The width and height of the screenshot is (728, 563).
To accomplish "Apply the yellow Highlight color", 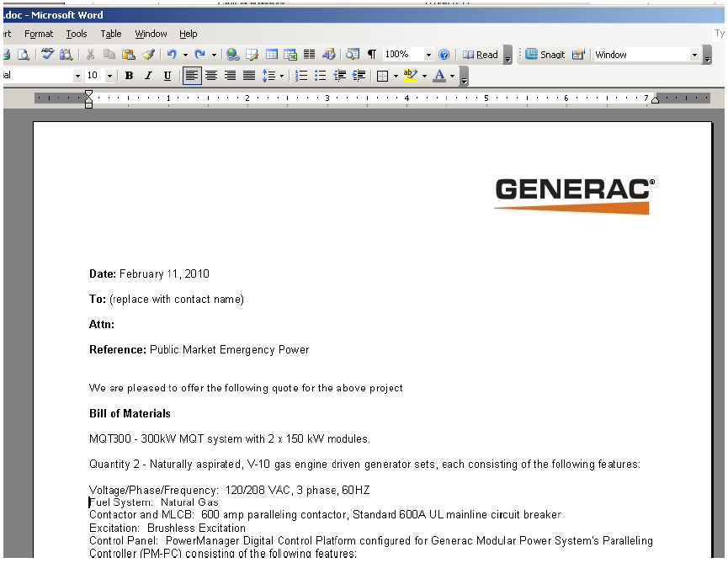I will [x=411, y=75].
